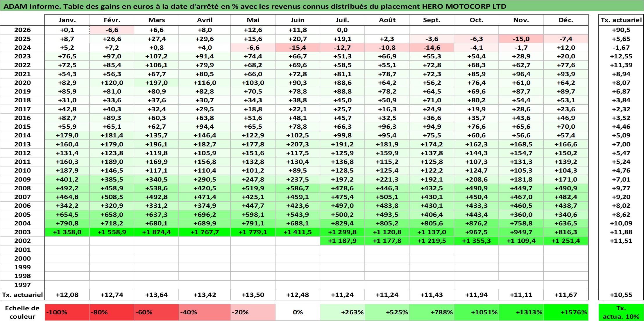Select the +525% green legend swatch
This screenshot has height=321, width=644.
(x=387, y=312)
